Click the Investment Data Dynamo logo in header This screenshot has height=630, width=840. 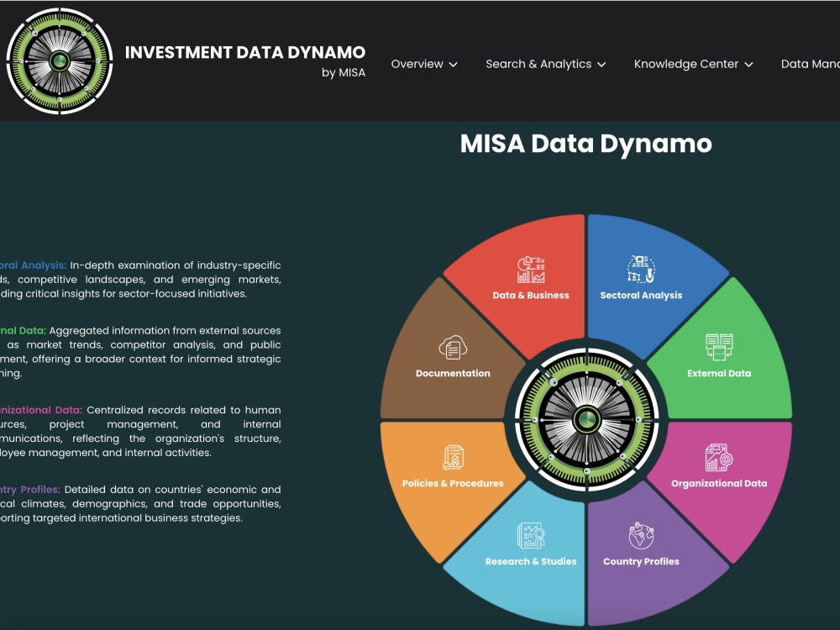click(60, 60)
